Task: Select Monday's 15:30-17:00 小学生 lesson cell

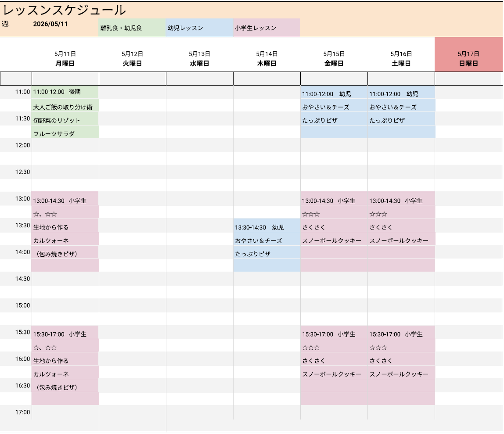Action: (x=65, y=334)
